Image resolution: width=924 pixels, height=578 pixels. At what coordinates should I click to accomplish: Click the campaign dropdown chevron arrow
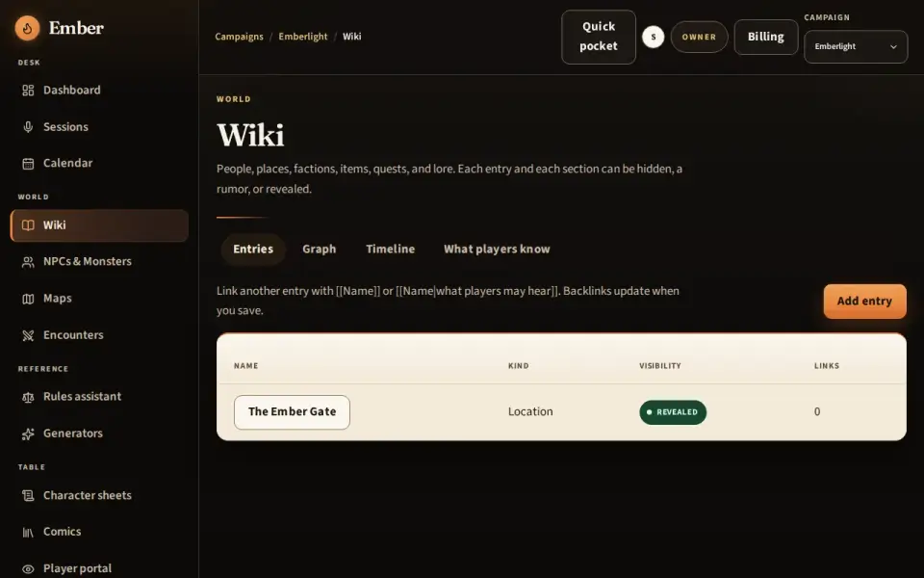tap(893, 46)
